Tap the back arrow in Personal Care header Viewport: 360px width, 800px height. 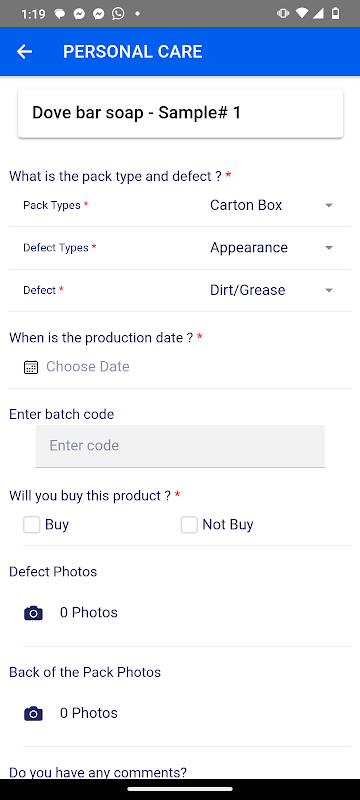click(24, 52)
